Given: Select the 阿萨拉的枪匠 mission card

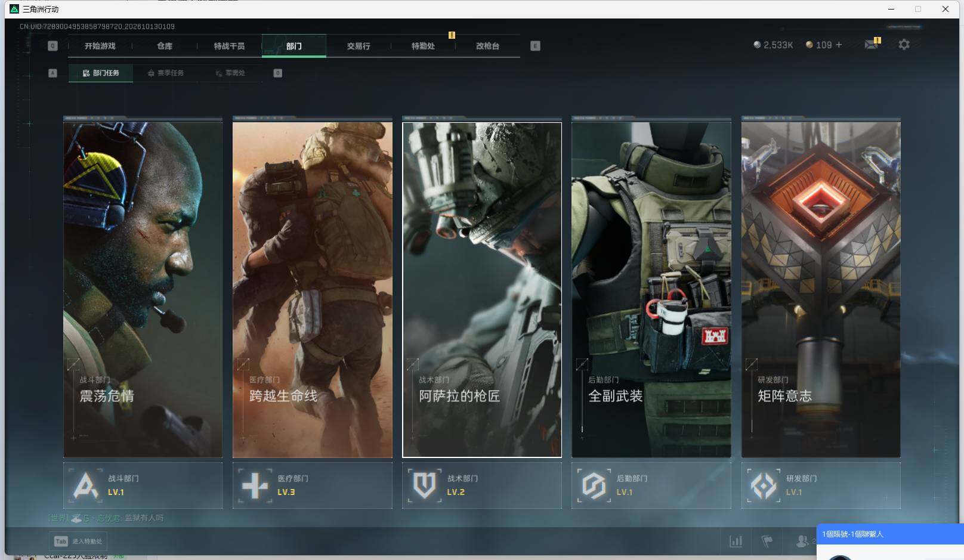Looking at the screenshot, I should 482,290.
